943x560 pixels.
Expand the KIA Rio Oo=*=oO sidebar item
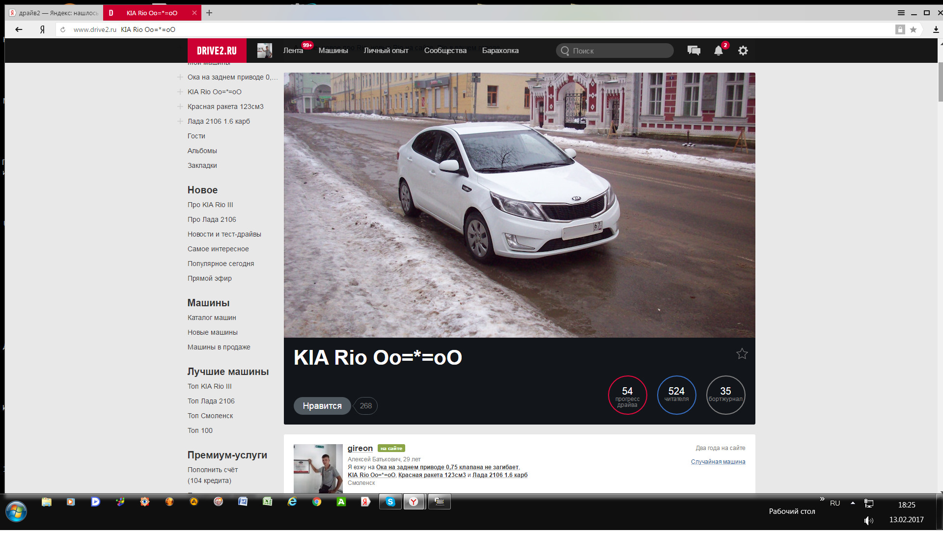(x=180, y=92)
